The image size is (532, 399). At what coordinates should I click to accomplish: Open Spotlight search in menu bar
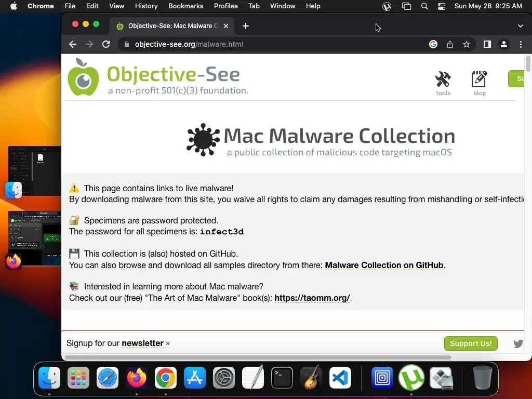(424, 6)
